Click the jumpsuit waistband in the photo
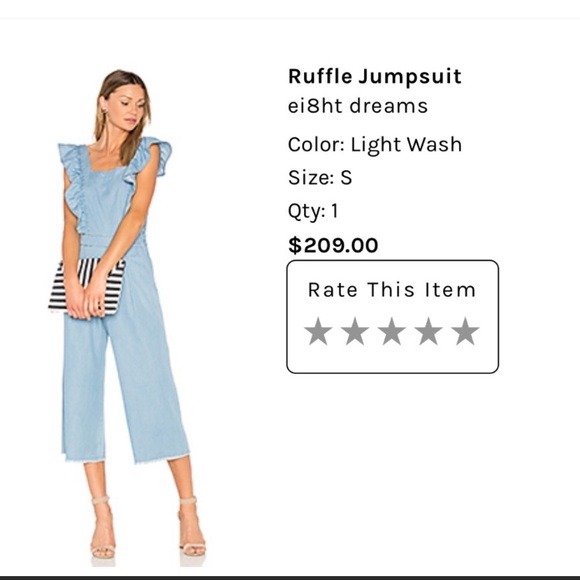This screenshot has width=580, height=580. point(111,242)
